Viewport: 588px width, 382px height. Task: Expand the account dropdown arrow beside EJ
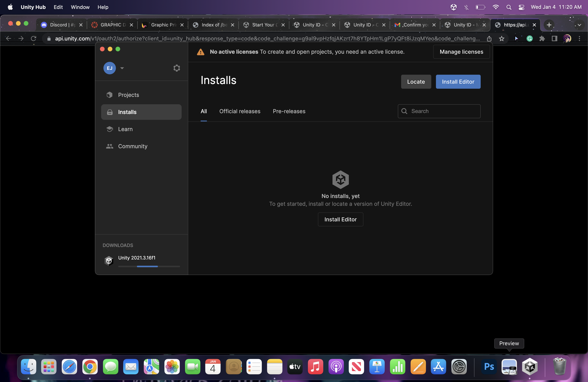point(122,68)
